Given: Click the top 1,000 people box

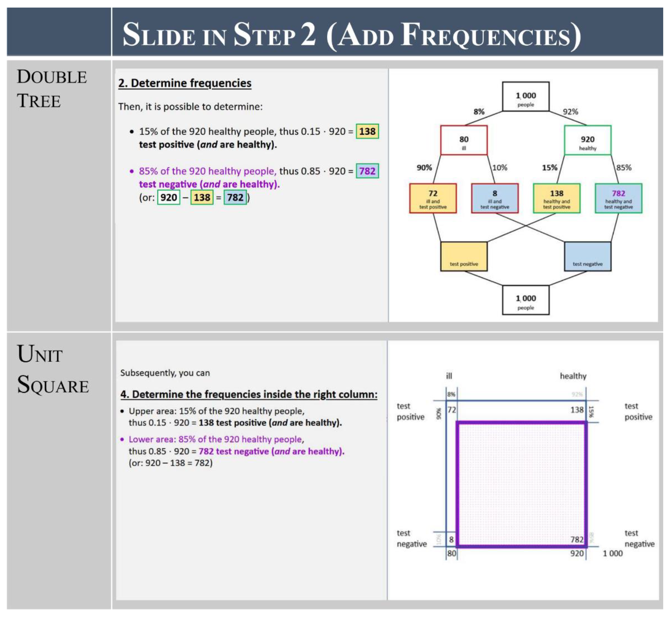Looking at the screenshot, I should click(526, 96).
